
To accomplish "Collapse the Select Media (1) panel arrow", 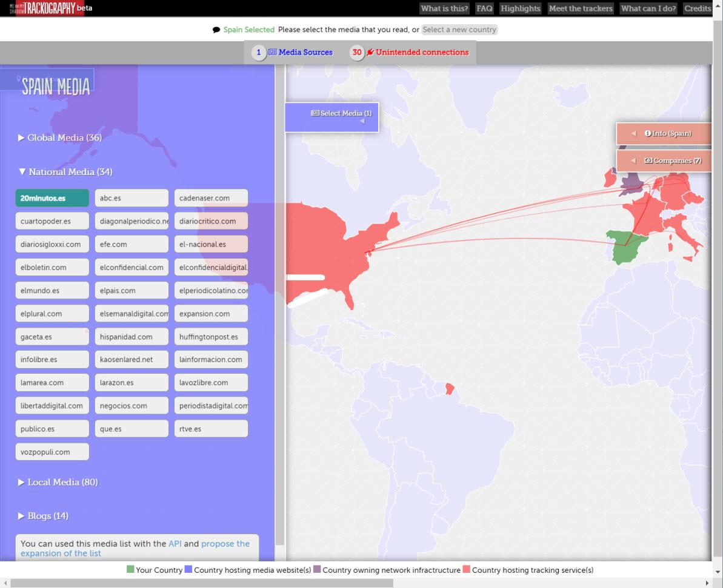I will (x=362, y=122).
